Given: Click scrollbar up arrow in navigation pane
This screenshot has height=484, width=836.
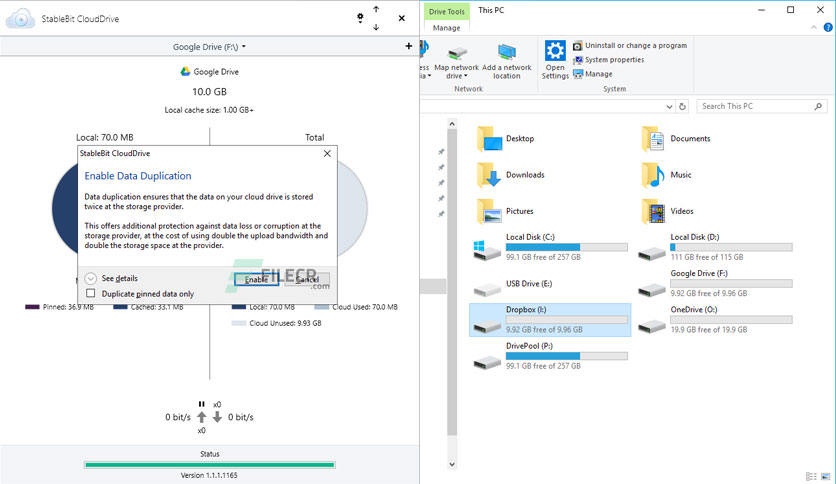Looking at the screenshot, I should pos(452,124).
